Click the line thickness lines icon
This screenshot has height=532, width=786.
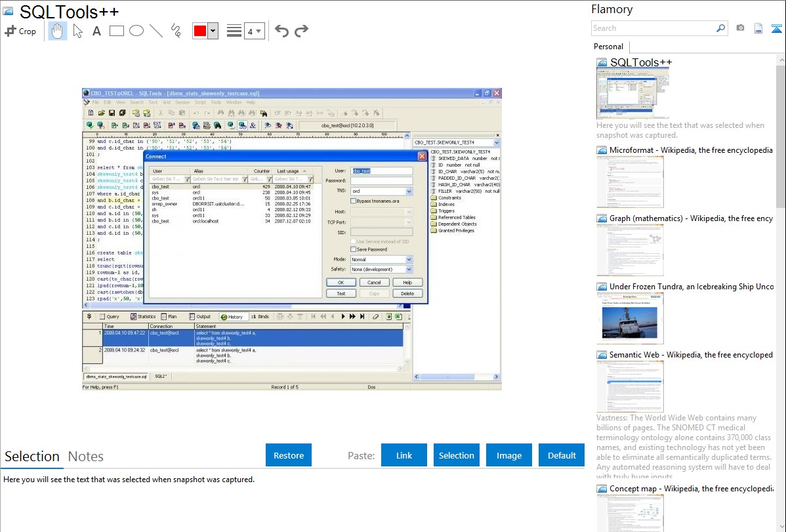[x=234, y=31]
